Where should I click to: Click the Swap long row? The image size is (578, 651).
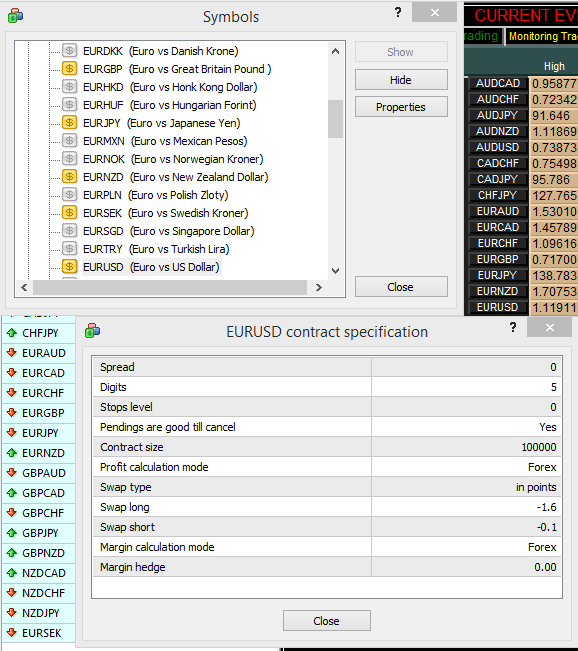326,507
